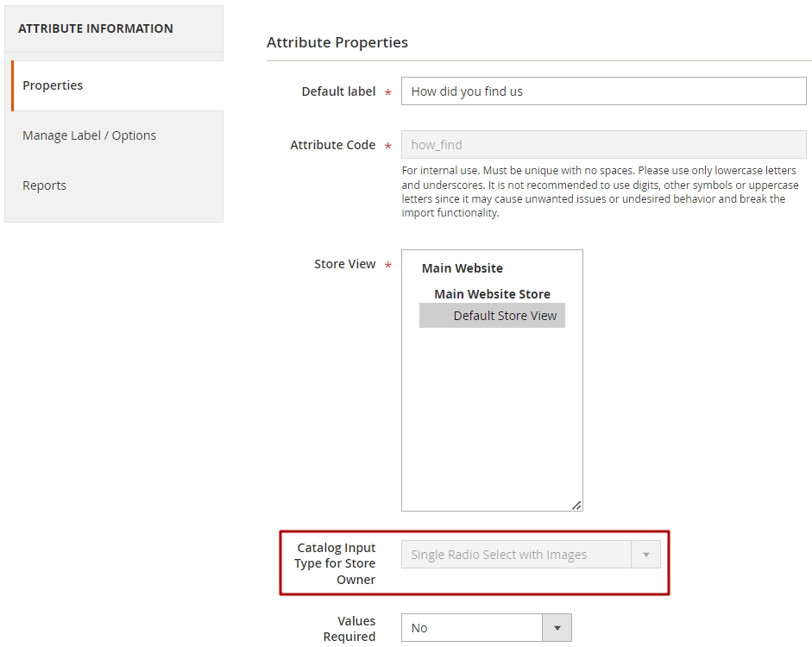Select Main Website in Store View list
Viewport: 812px width, 647px height.
tap(462, 268)
